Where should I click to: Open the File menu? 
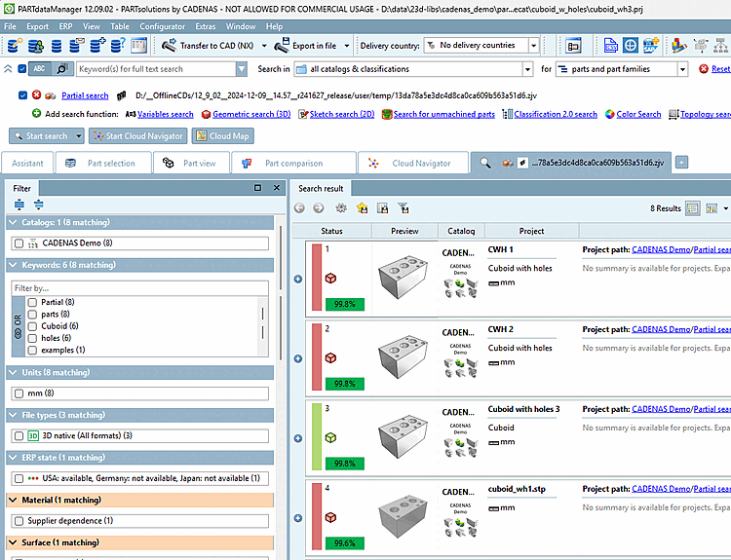(11, 26)
